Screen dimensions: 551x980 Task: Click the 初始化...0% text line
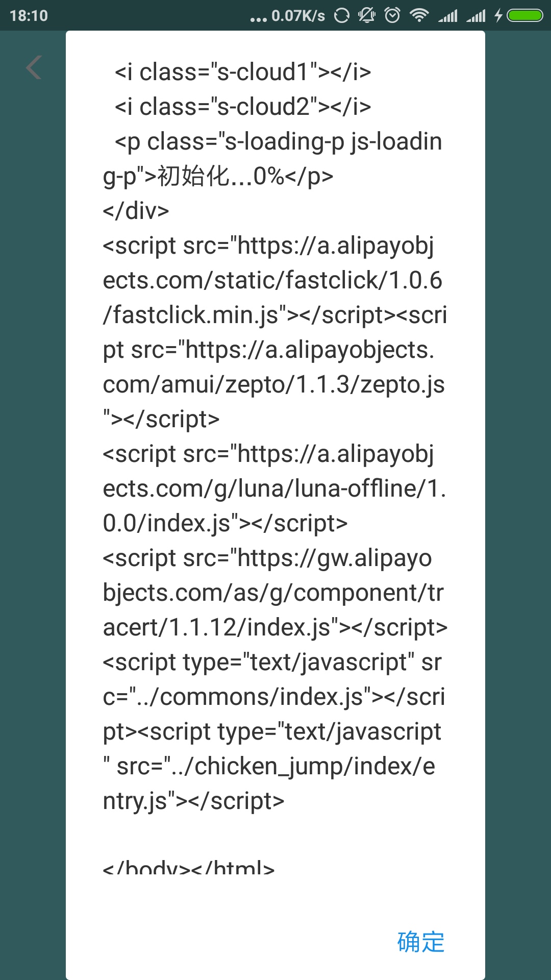(218, 177)
